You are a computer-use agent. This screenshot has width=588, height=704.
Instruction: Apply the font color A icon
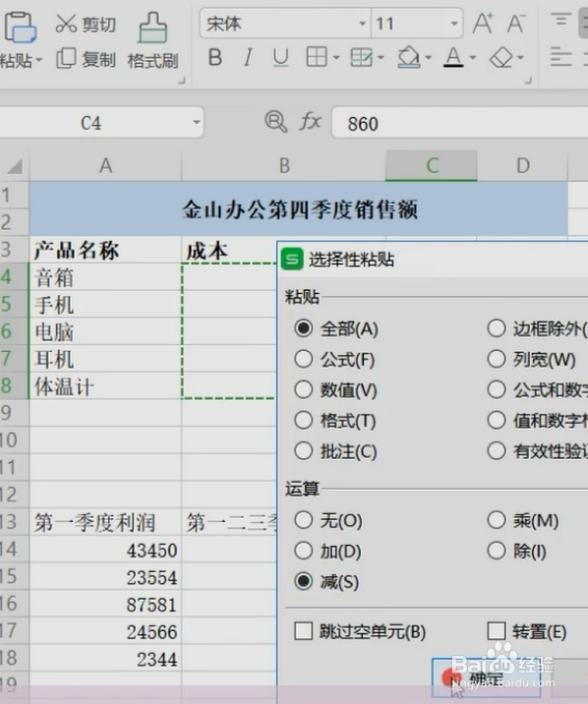click(453, 57)
